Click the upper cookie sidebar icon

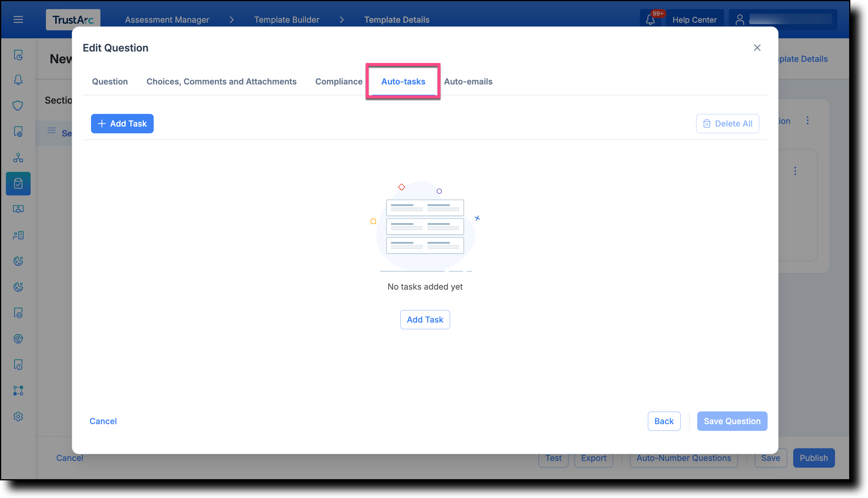[x=18, y=261]
